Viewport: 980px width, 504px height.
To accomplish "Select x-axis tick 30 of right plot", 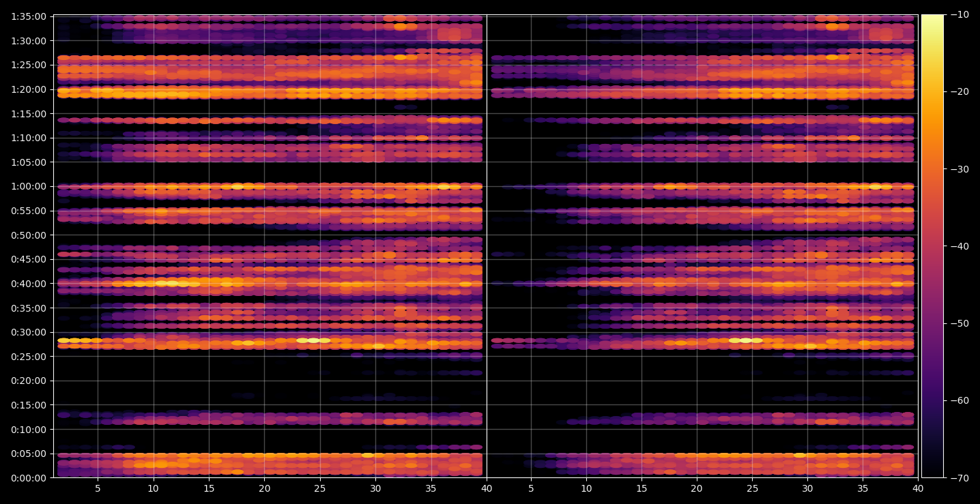I will point(808,489).
